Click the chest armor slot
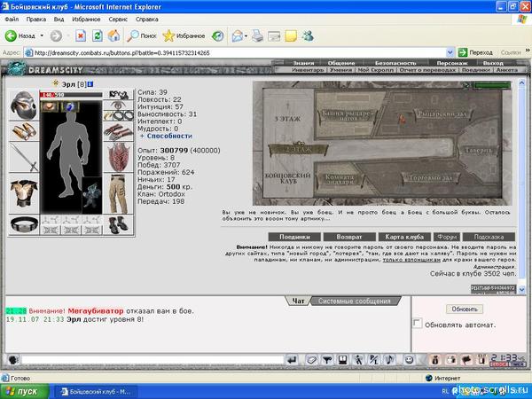 (23, 193)
